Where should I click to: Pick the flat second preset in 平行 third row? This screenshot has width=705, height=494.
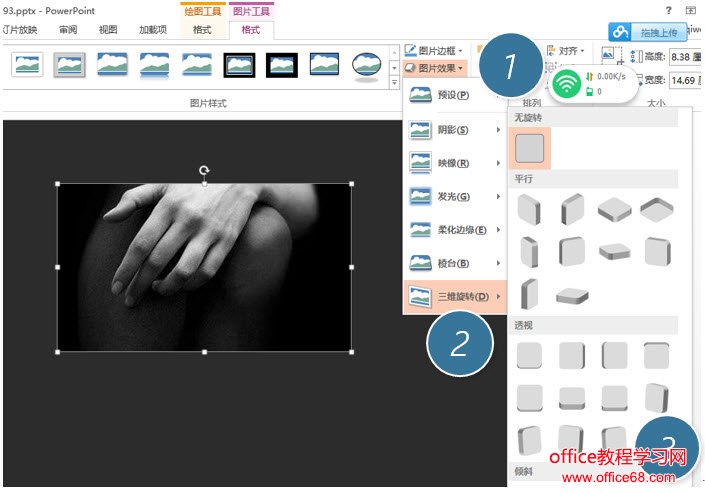coord(572,296)
